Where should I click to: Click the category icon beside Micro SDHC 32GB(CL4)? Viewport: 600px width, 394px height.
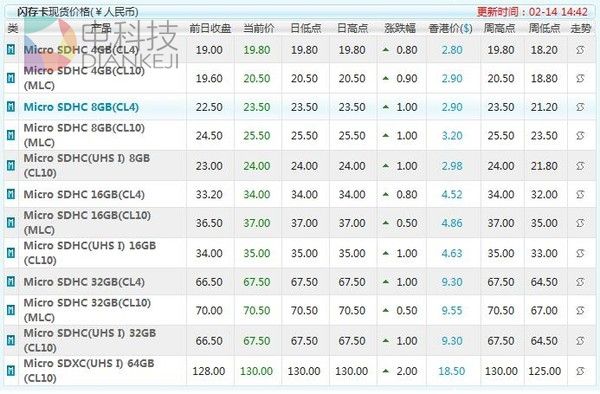tap(11, 282)
